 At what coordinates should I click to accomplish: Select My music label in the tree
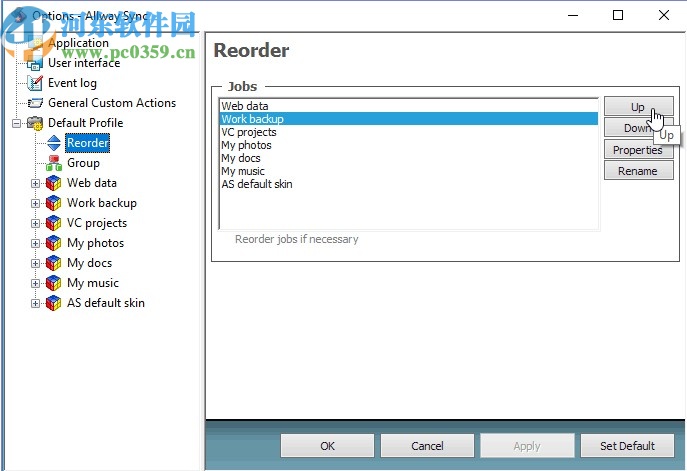point(93,283)
